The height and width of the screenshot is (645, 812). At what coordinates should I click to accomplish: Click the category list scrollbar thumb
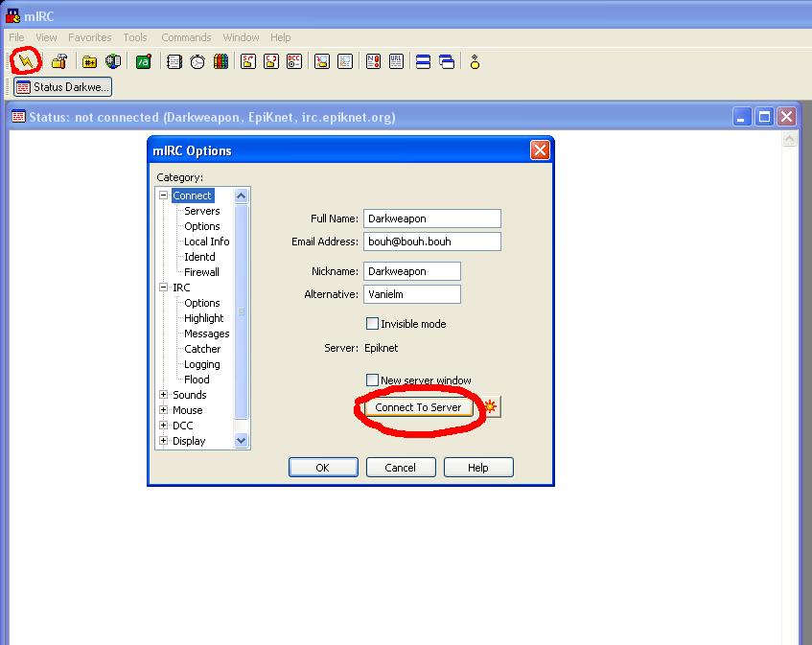(241, 311)
